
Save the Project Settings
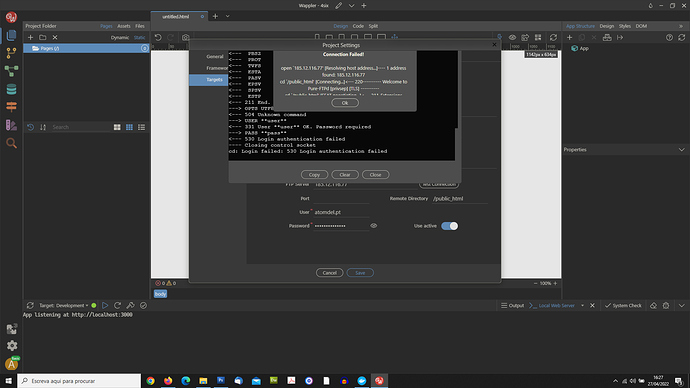(360, 273)
